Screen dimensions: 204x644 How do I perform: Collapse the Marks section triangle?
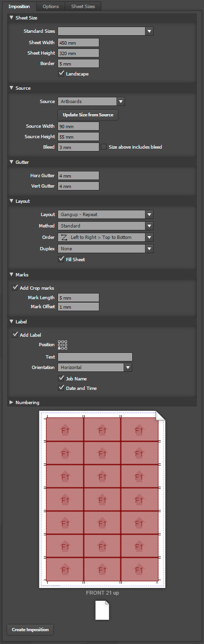pos(11,275)
